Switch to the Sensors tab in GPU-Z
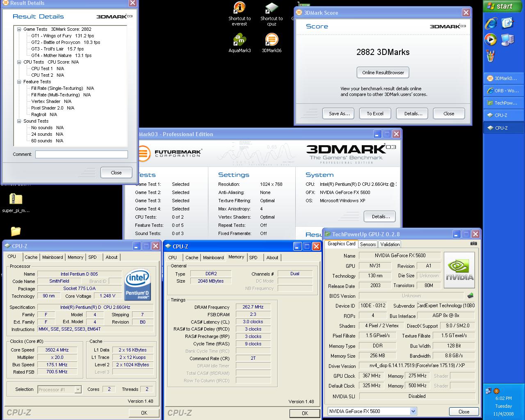Image resolution: width=525 pixels, height=420 pixels. 368,244
